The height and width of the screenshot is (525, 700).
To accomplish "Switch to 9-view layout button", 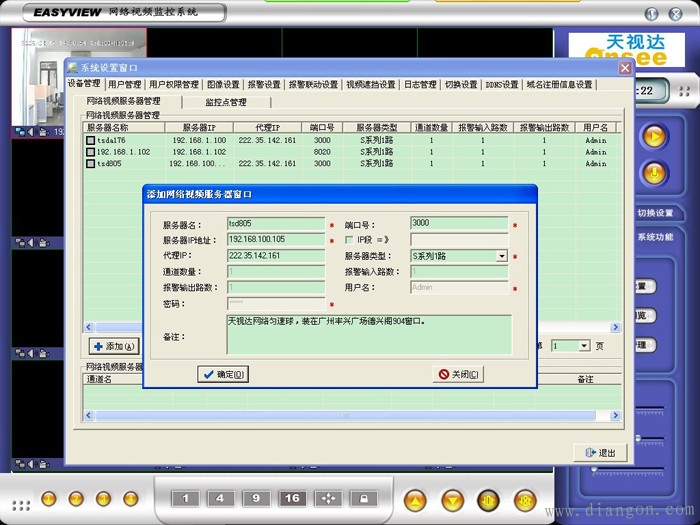I will pyautogui.click(x=256, y=499).
